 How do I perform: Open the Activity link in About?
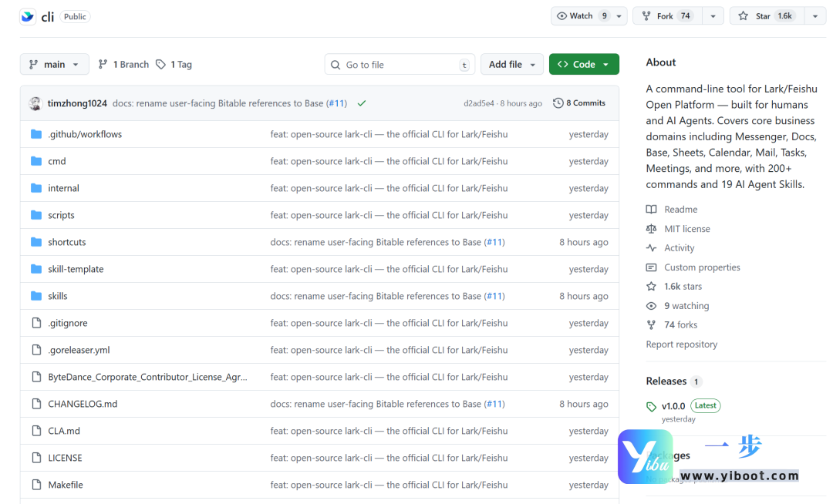679,248
